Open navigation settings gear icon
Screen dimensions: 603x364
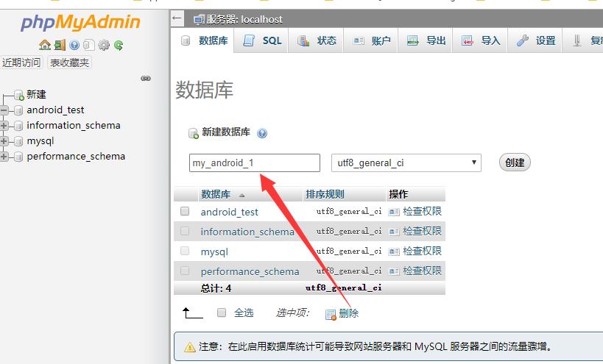[104, 46]
